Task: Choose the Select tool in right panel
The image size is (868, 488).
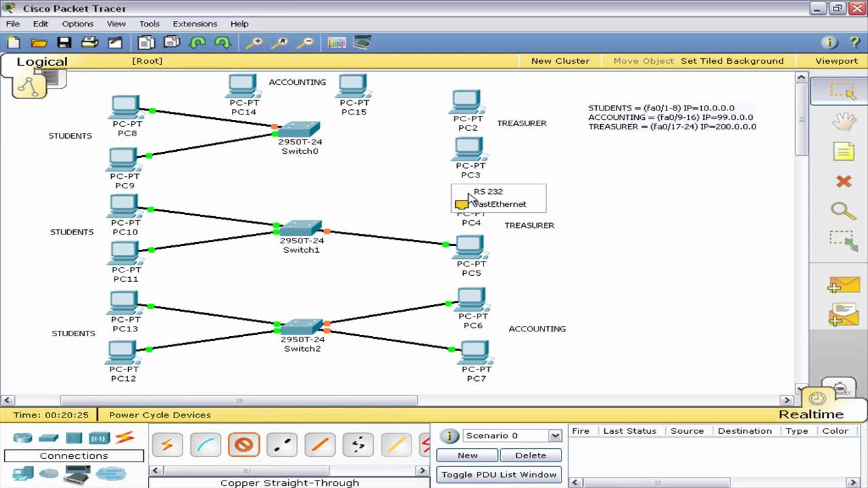Action: coord(843,91)
